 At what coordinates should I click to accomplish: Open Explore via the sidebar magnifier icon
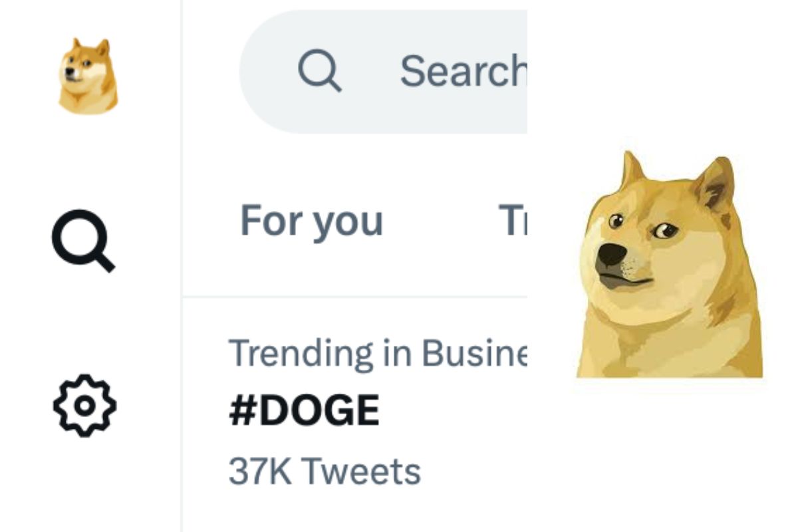[x=83, y=240]
